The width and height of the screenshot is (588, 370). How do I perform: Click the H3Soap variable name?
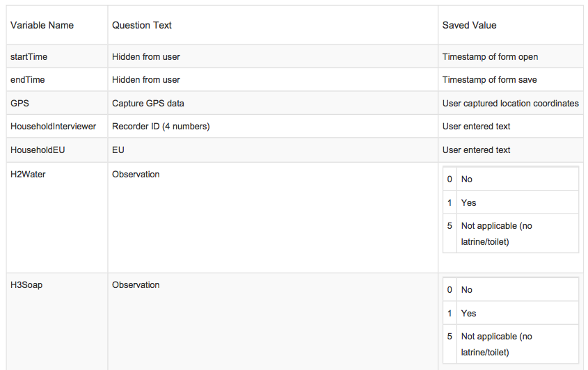26,285
